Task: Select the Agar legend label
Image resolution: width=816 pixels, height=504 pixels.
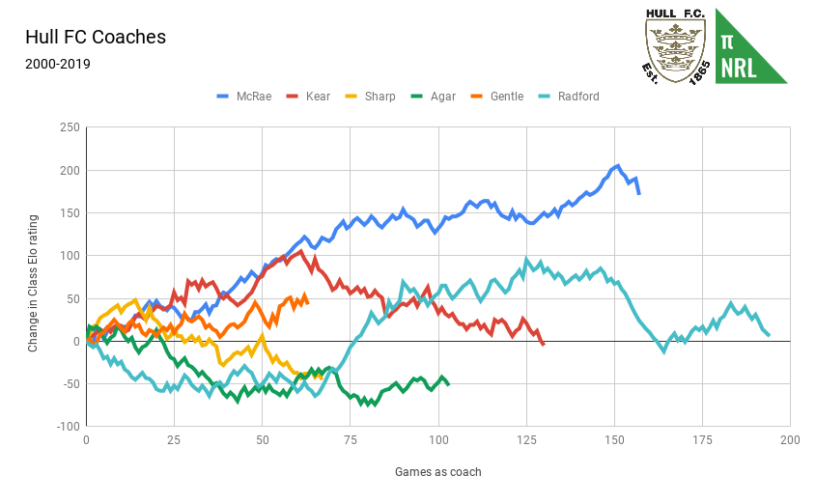Action: [x=443, y=97]
